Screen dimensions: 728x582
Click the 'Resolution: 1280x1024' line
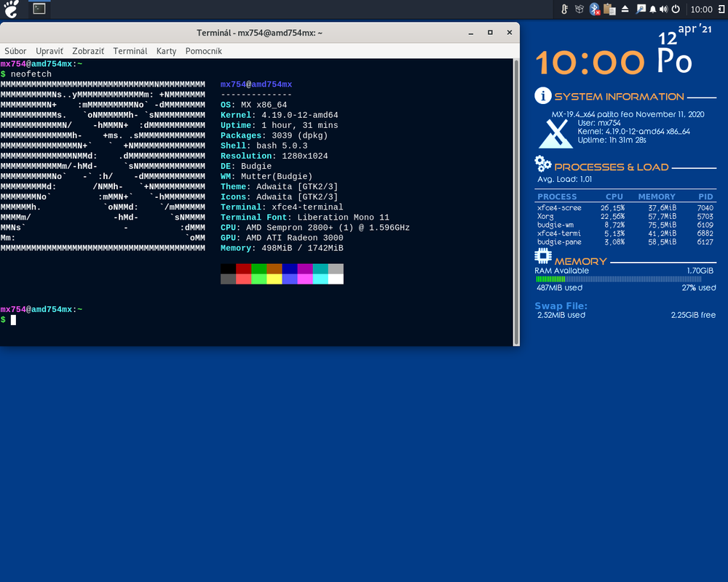pyautogui.click(x=274, y=156)
